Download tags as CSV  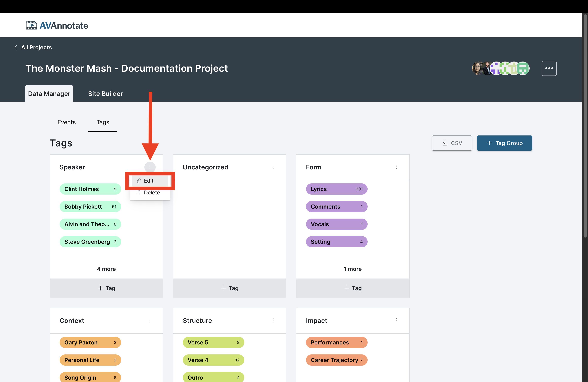[452, 143]
